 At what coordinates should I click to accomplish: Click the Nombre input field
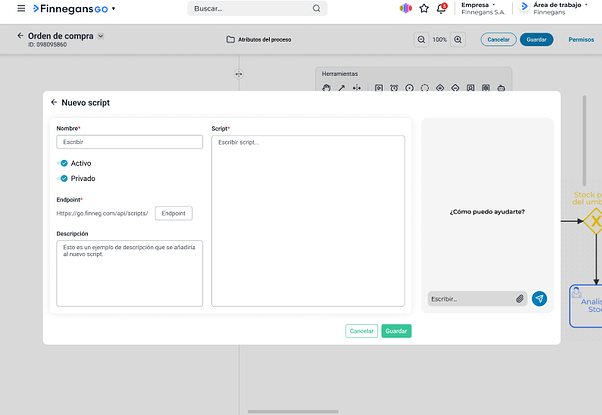[x=129, y=142]
